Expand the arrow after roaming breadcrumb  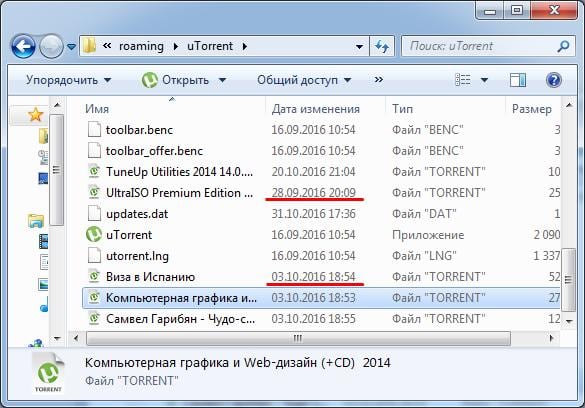click(175, 47)
